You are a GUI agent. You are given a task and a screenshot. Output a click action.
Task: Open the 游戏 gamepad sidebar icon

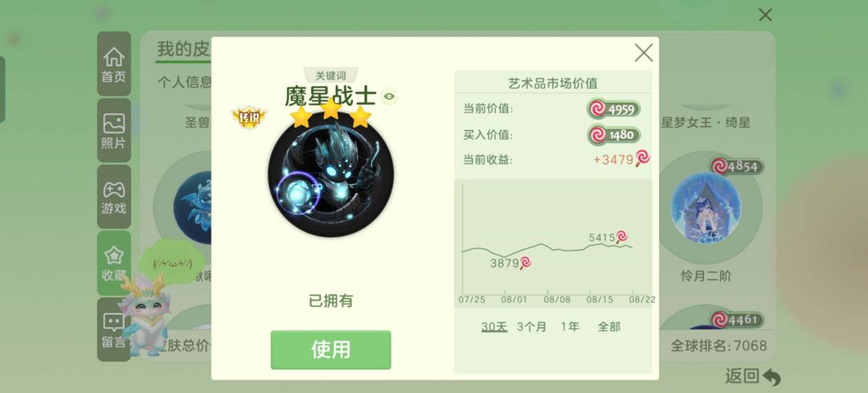[x=114, y=196]
